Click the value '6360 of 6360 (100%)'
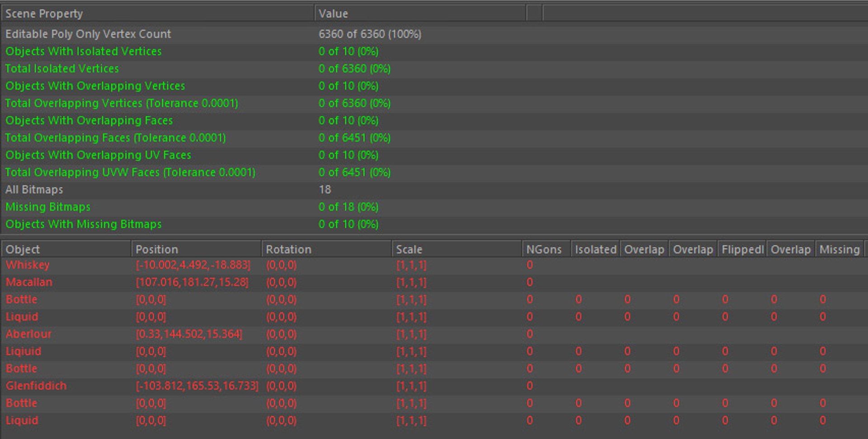This screenshot has height=439, width=868. click(370, 34)
